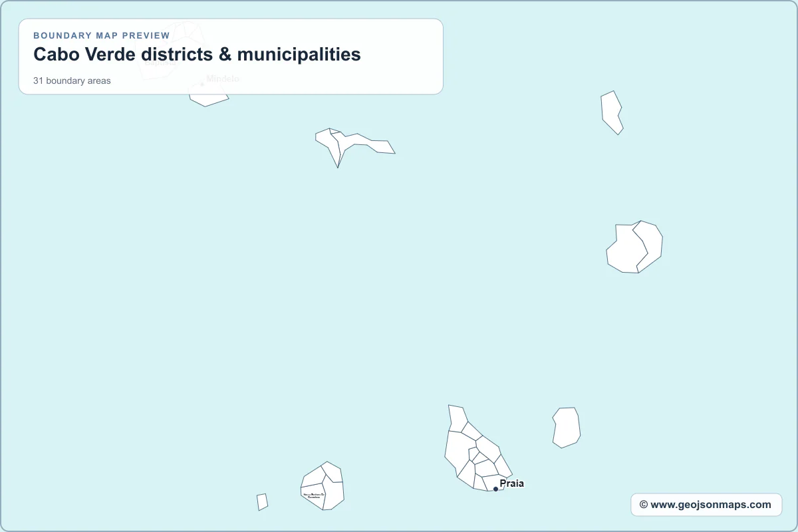798x532 pixels.
Task: Select the Sal island polygon in the northeast
Action: [612, 112]
